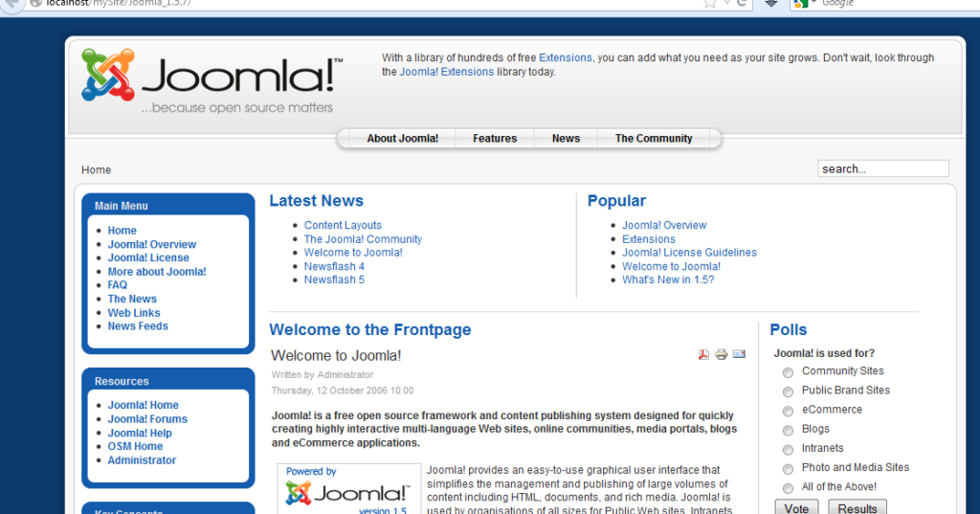This screenshot has height=514, width=980.
Task: Click the Latest News heading
Action: click(316, 201)
